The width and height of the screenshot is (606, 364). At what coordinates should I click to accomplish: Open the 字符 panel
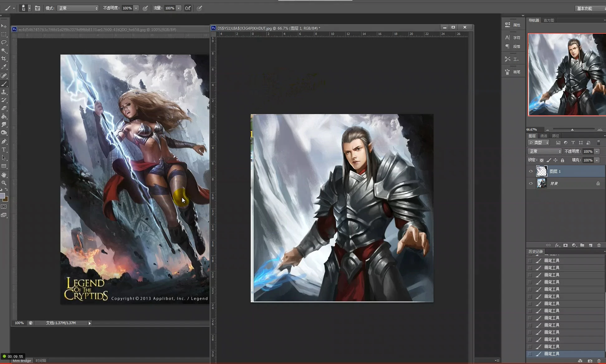[512, 37]
